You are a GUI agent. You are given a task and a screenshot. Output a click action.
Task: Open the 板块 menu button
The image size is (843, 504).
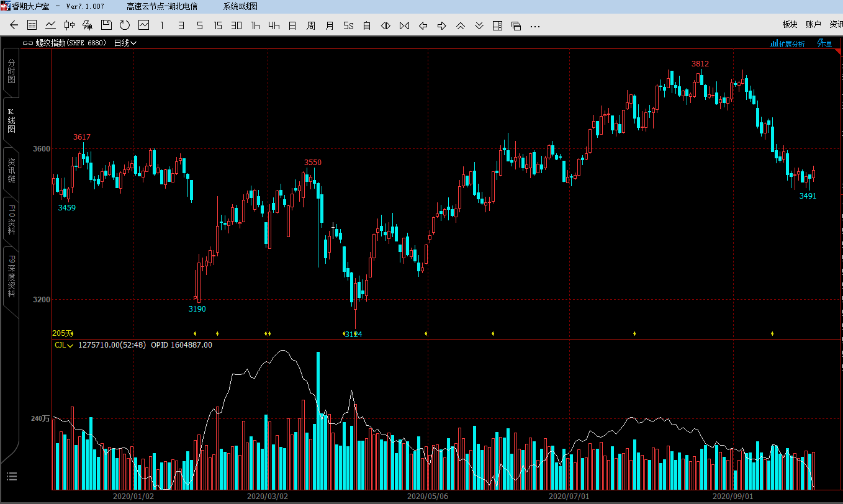click(x=790, y=25)
